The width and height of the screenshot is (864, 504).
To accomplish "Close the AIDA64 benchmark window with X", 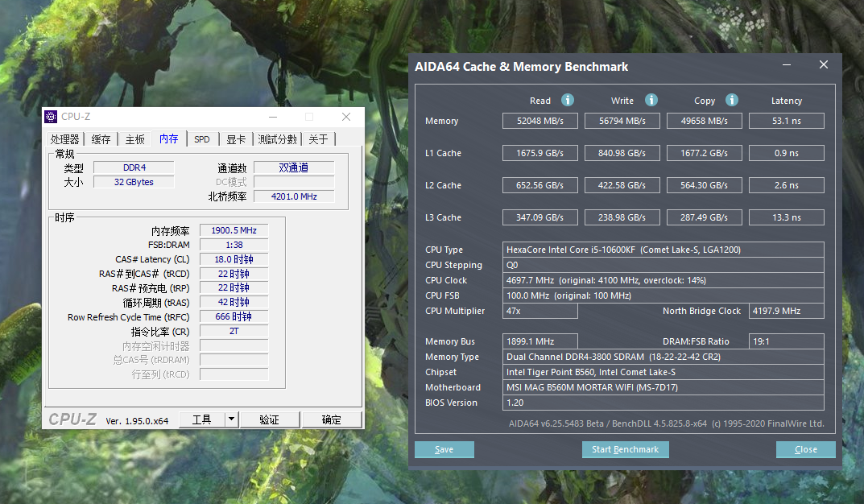I will click(x=823, y=65).
